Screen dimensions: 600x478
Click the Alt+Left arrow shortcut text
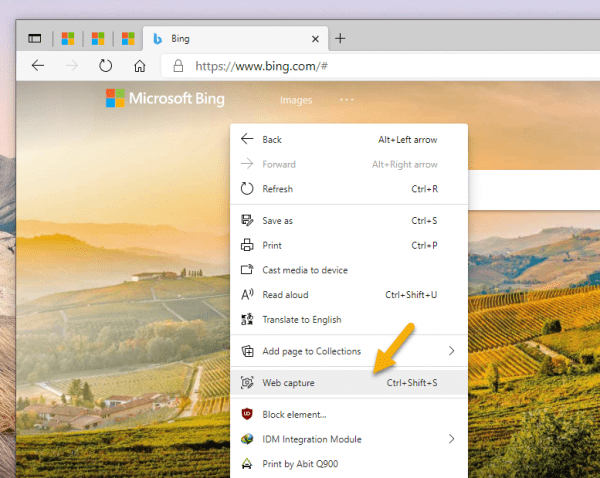[x=408, y=140]
